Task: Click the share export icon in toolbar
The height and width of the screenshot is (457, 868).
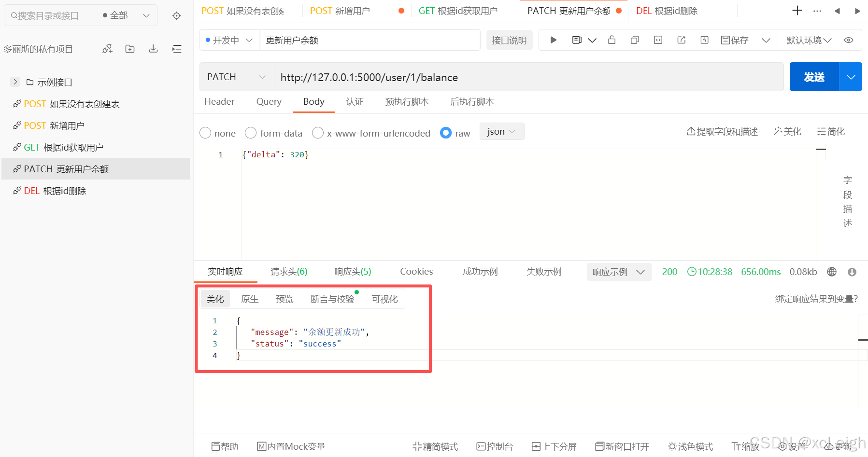Action: click(682, 40)
